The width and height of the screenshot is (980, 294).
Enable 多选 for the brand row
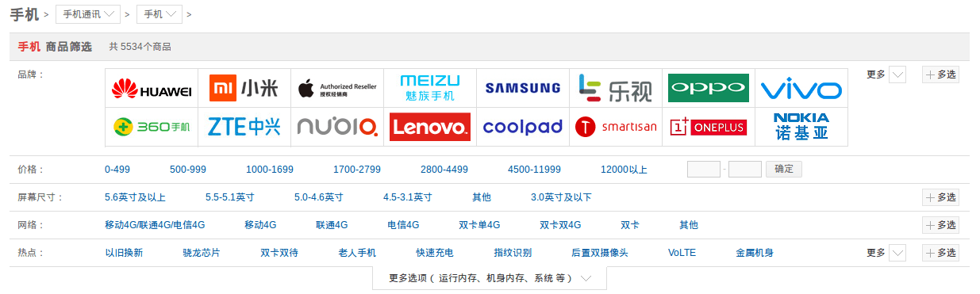pos(940,74)
